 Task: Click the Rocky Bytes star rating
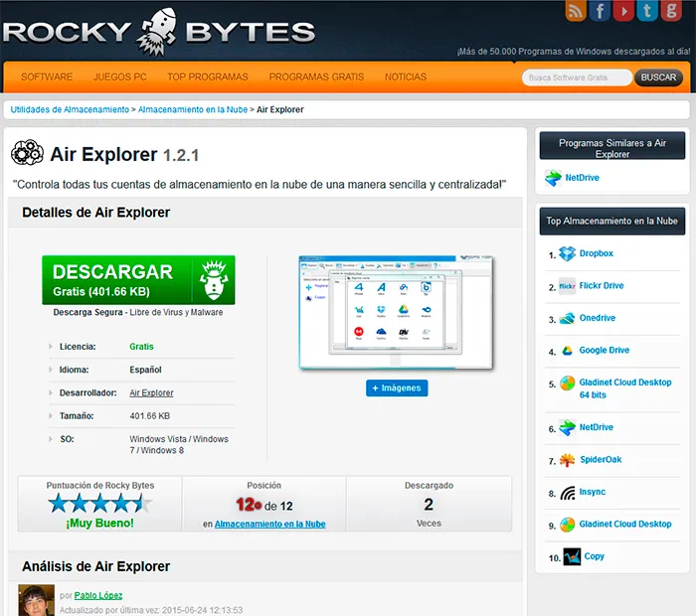click(99, 504)
